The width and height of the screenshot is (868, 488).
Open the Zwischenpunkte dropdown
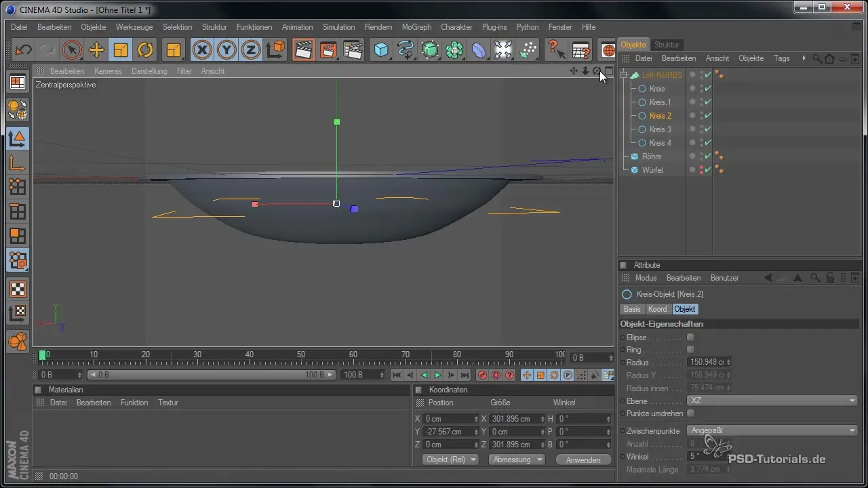[772, 430]
